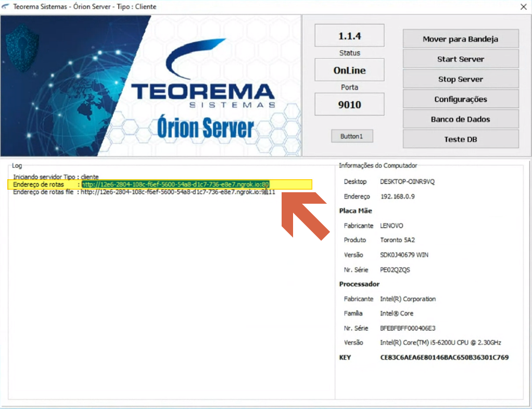Click the KEY label
This screenshot has height=409, width=532.
click(x=345, y=357)
